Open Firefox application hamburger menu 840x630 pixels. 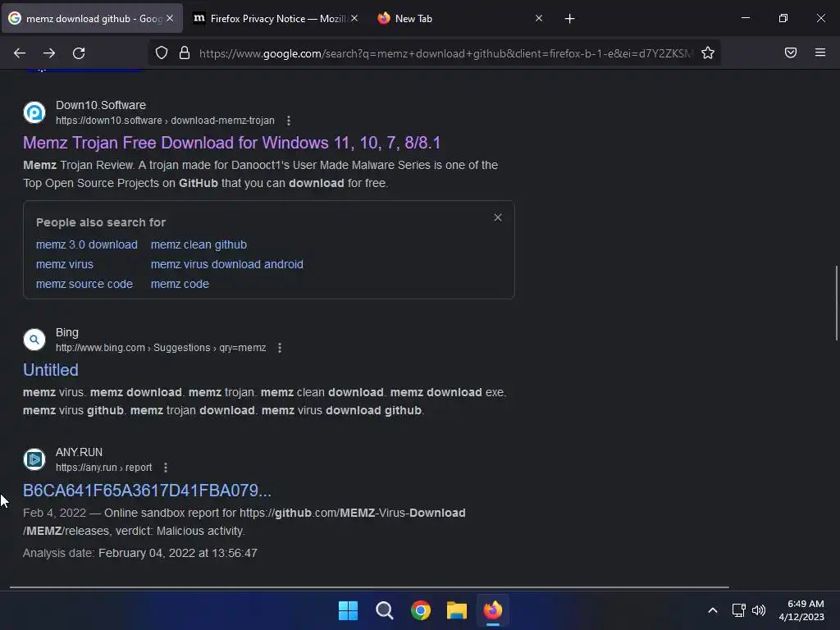(819, 52)
